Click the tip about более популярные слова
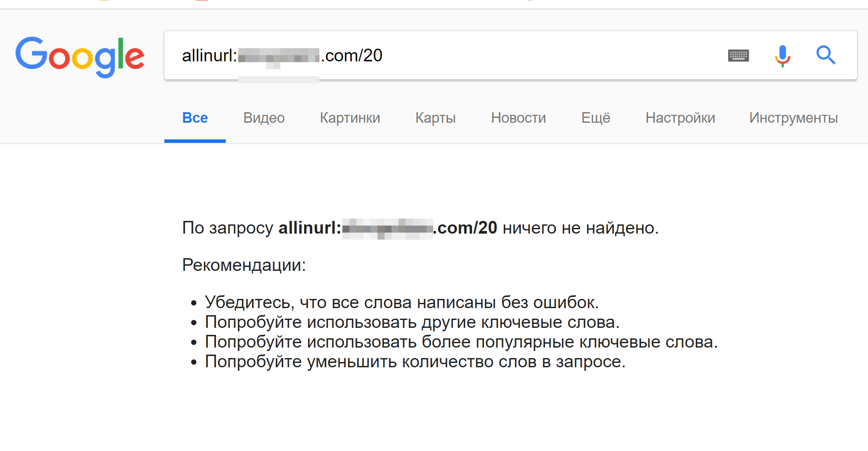 tap(461, 342)
